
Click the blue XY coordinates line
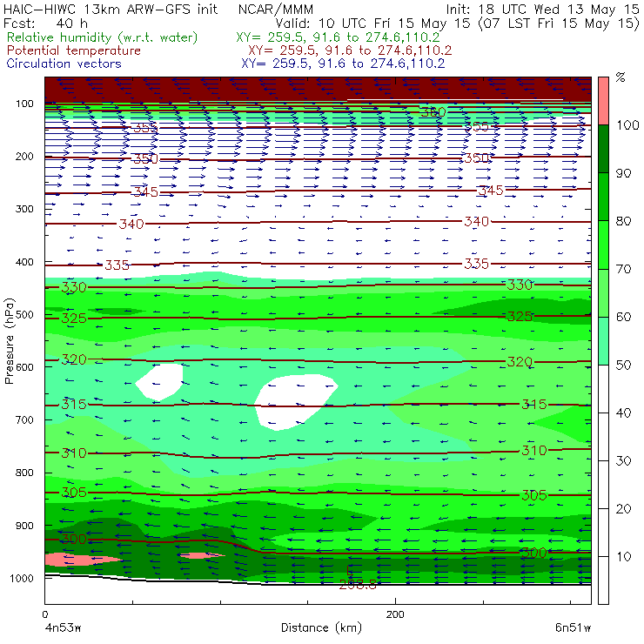[x=343, y=64]
